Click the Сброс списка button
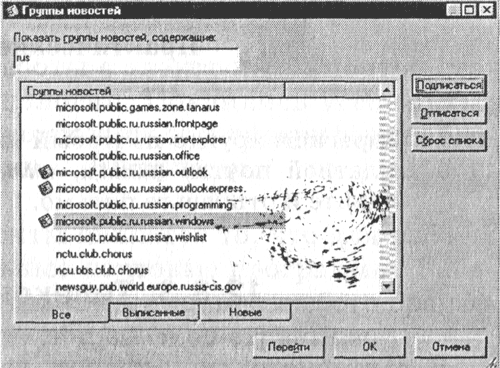The image size is (500, 368). click(449, 141)
